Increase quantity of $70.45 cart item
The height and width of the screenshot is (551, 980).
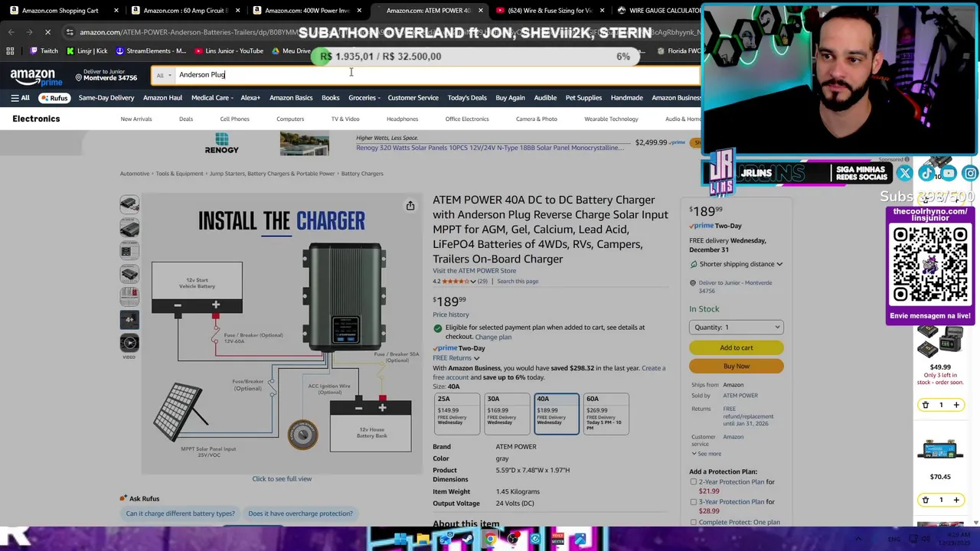point(955,500)
